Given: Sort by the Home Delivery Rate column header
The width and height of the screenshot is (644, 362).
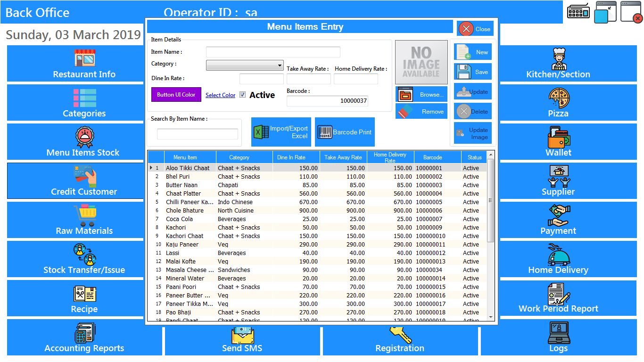Looking at the screenshot, I should pos(390,157).
